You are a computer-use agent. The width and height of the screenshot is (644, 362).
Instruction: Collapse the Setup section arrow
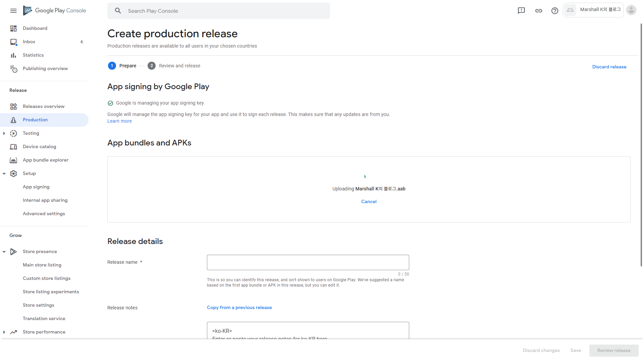pos(4,174)
